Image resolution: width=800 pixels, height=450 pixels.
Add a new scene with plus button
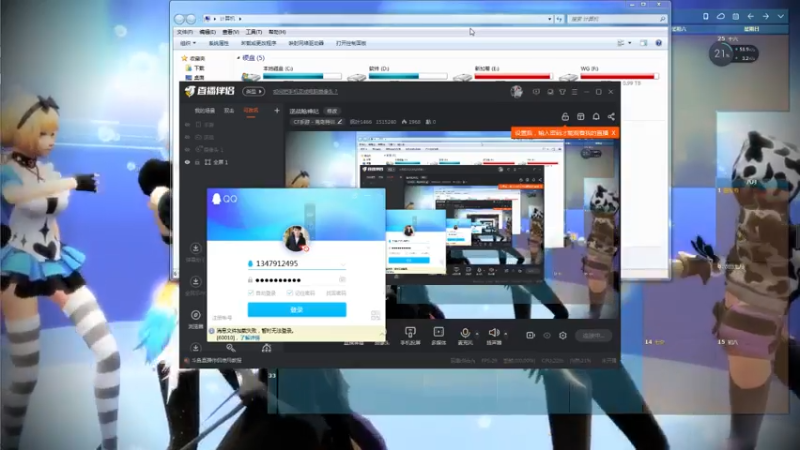277,110
